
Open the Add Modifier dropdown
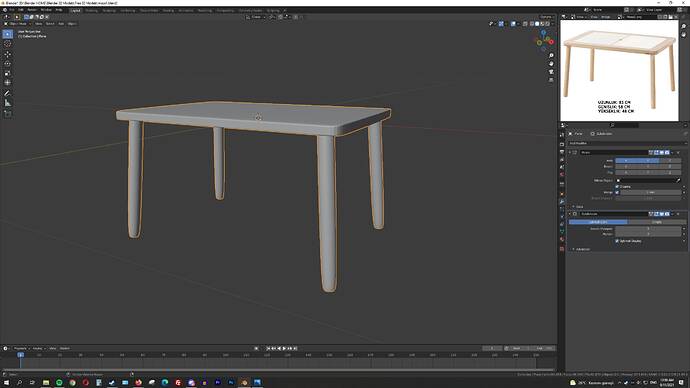(x=627, y=143)
